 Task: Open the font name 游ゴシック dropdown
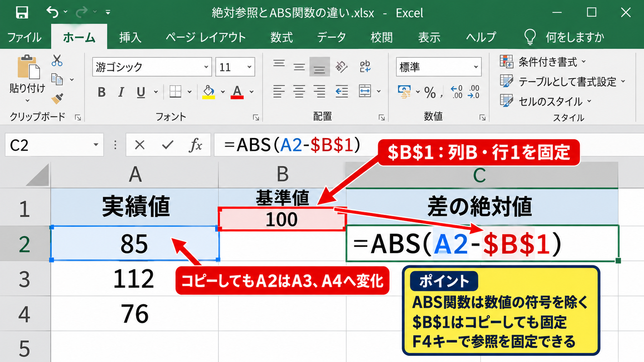tap(206, 67)
